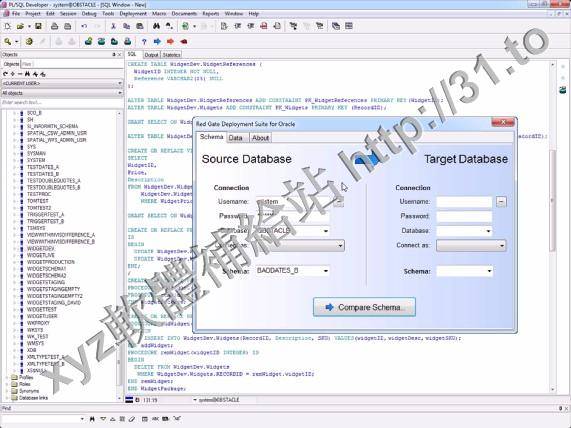The height and width of the screenshot is (428, 571).
Task: Click the minus icon in Objects panel toolbar
Action: point(20,74)
